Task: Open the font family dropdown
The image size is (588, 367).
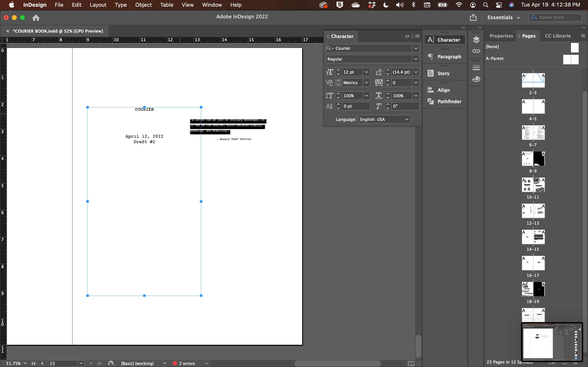Action: (416, 48)
